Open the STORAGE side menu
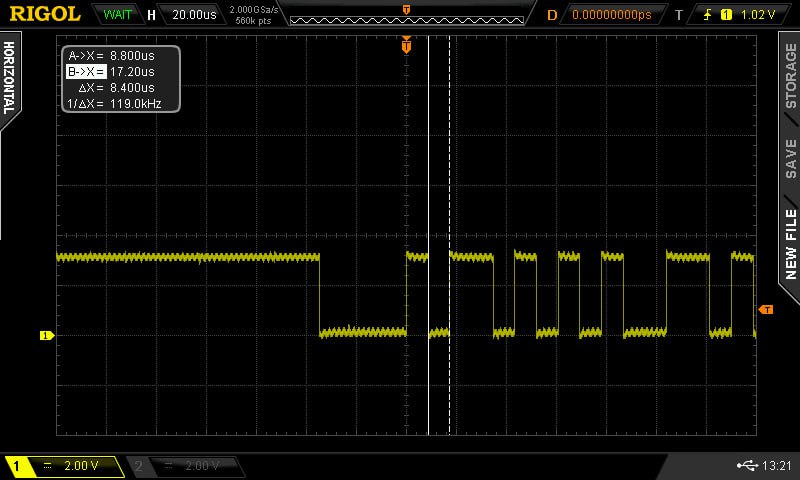800x480 pixels. point(790,77)
